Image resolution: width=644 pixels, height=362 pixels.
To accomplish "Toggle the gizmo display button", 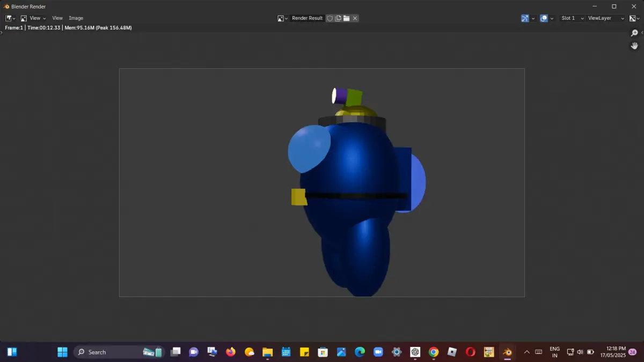I will point(525,18).
